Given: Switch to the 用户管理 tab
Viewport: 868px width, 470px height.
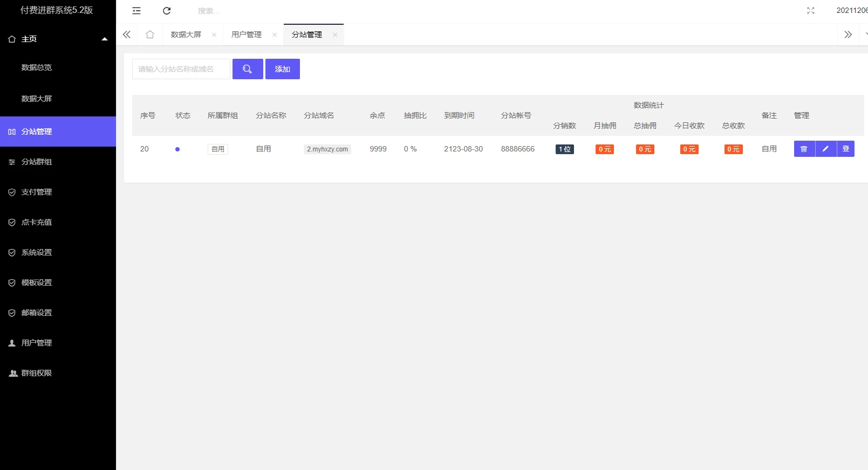Looking at the screenshot, I should (247, 34).
